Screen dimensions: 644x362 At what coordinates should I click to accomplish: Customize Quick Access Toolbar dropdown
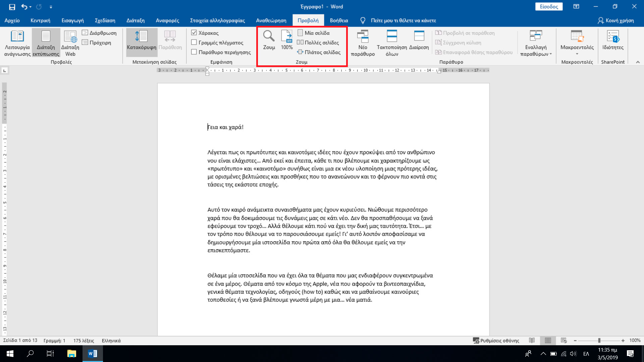pyautogui.click(x=51, y=7)
